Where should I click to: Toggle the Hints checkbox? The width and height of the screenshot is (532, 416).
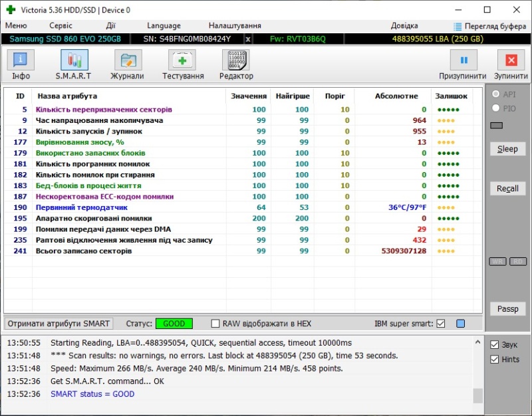[494, 360]
